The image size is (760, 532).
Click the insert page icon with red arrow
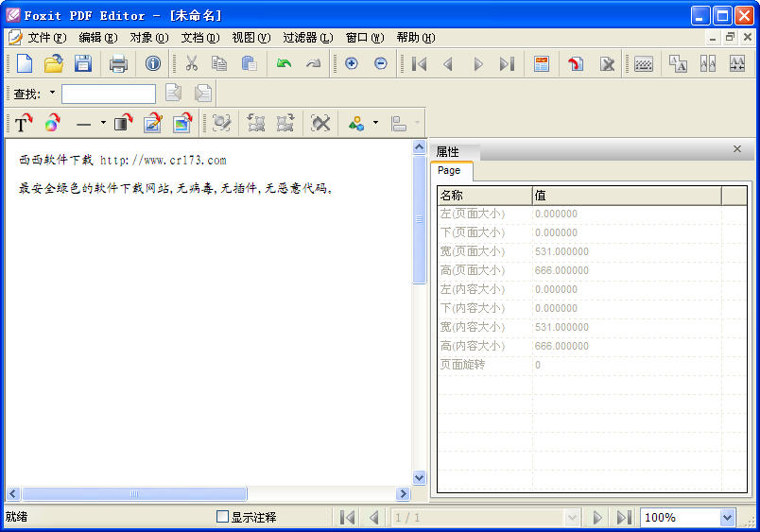pos(576,63)
